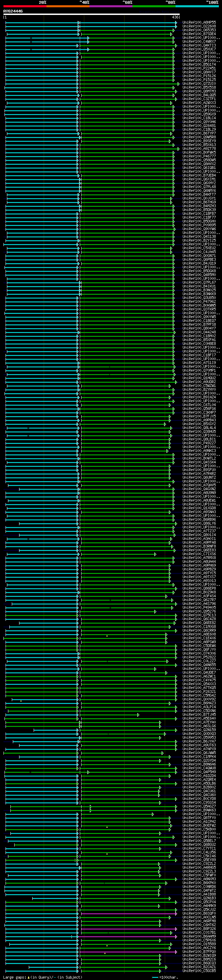Select the UniRef100_C1BLC4 label
The height and width of the screenshot is (980, 222).
click(x=199, y=118)
